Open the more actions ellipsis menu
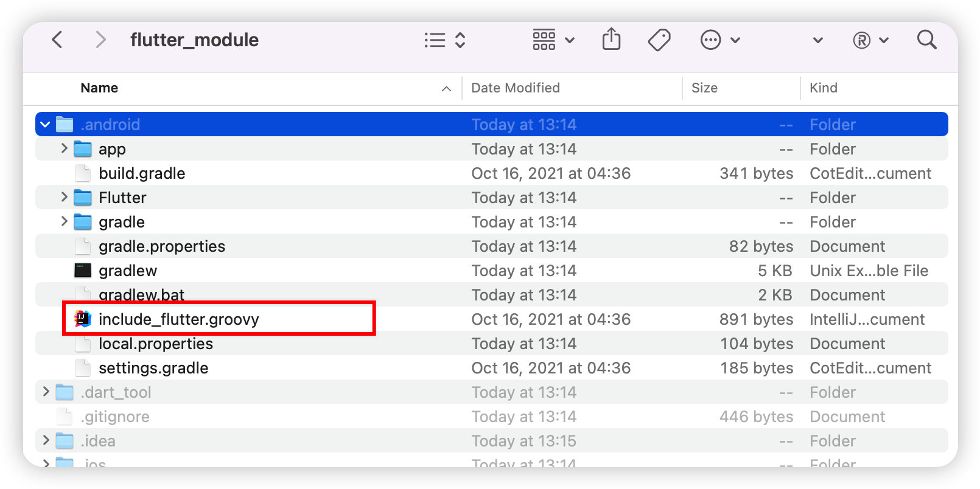Image resolution: width=980 pixels, height=489 pixels. pos(720,40)
